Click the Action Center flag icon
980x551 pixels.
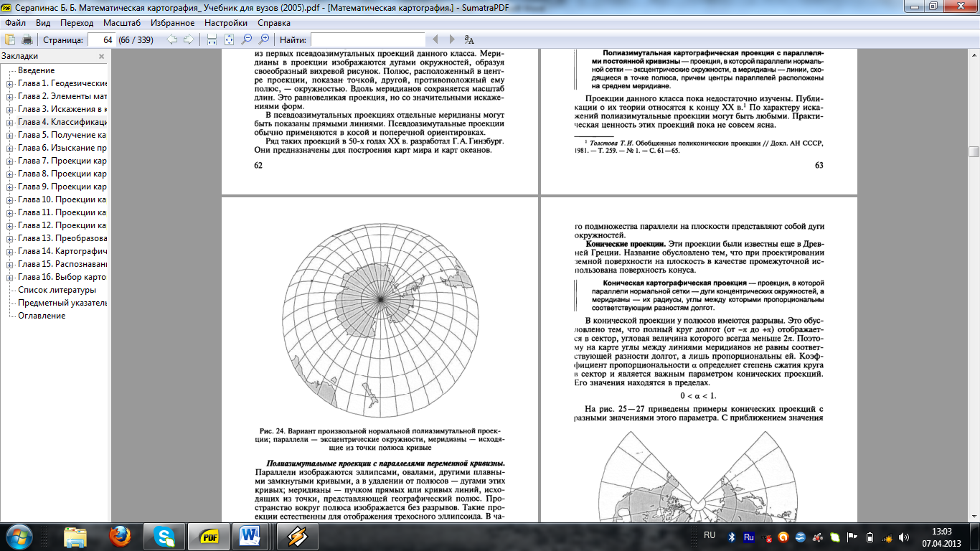(x=853, y=537)
